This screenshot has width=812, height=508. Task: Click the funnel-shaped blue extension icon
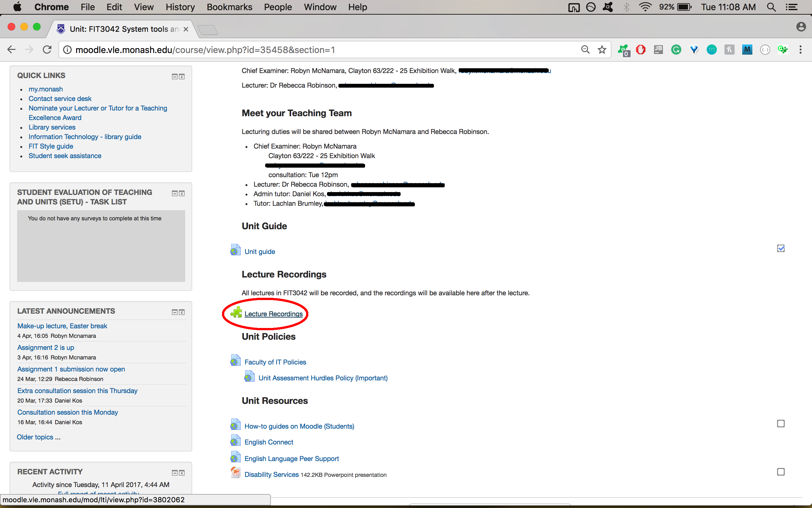tap(694, 50)
